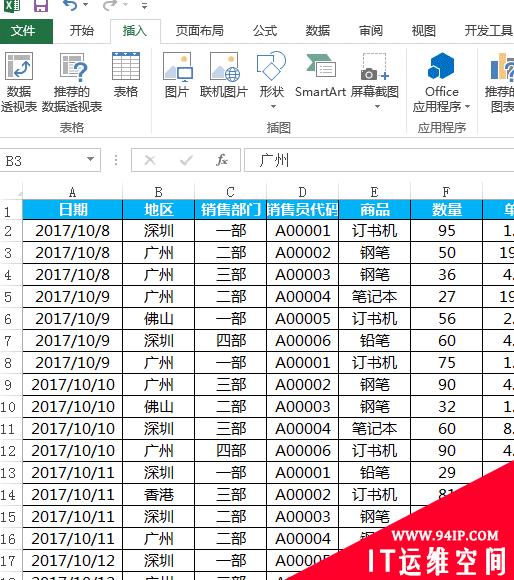Click the Redo arrow icon
This screenshot has width=514, height=580.
(x=109, y=5)
